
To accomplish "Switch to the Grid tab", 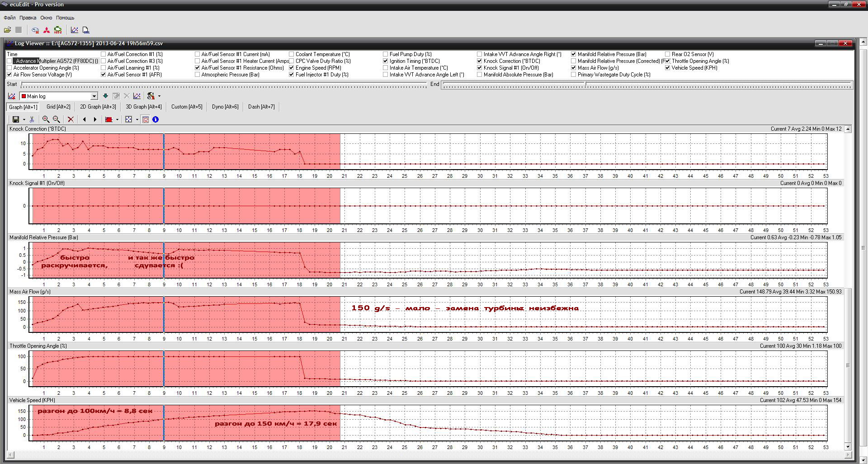I will tap(58, 107).
